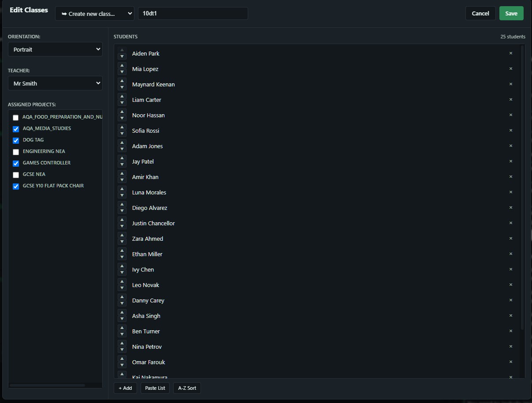Move Mia Lopez down one position

point(122,71)
